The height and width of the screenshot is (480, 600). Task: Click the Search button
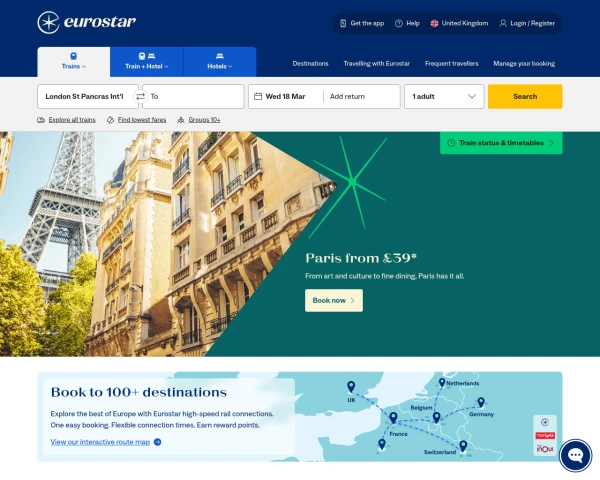tap(525, 96)
